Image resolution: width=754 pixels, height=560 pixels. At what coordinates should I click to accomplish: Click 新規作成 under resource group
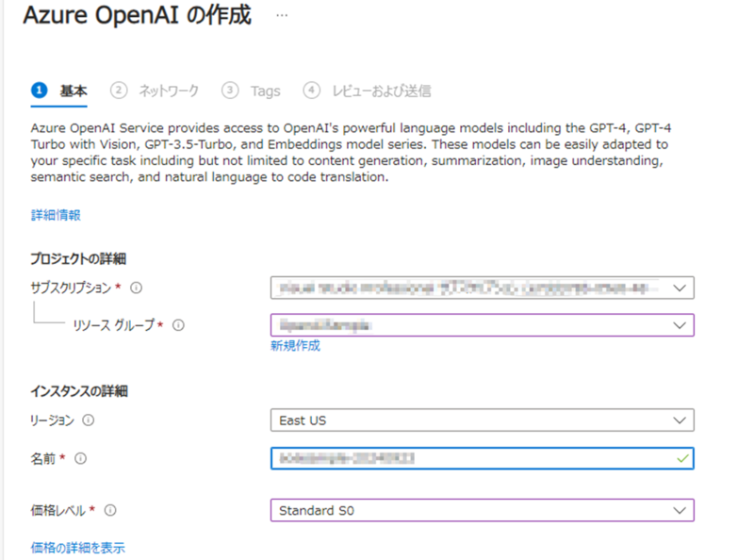tap(296, 345)
